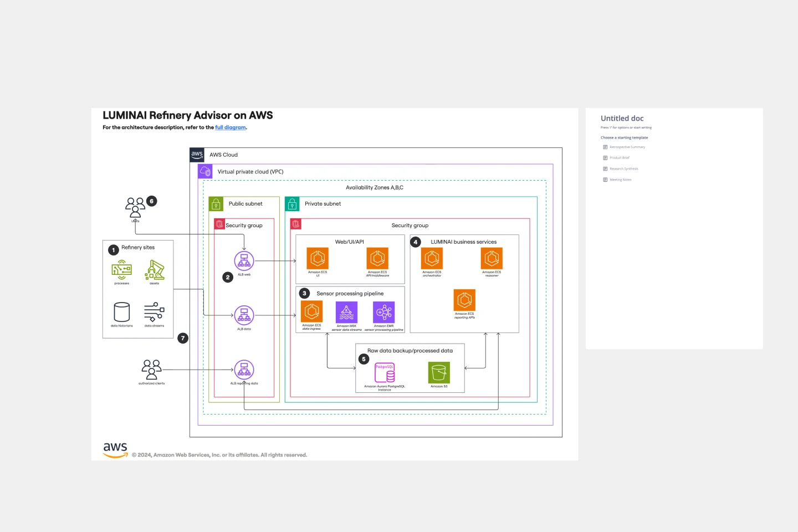This screenshot has width=798, height=532.
Task: Click the "Press '/' for options" placeholder line
Action: pos(626,128)
